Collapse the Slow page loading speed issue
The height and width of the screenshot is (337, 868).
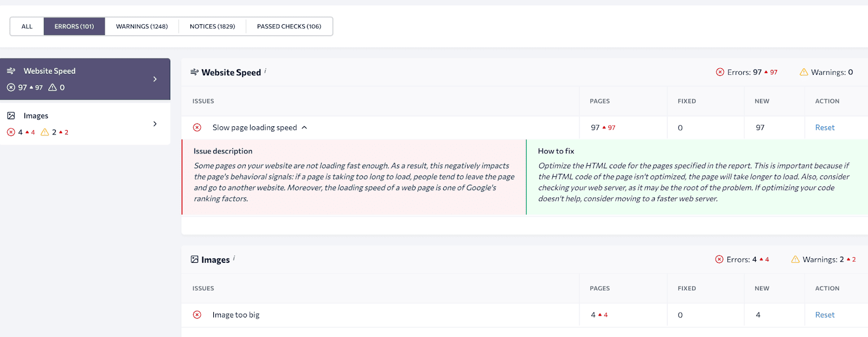point(304,127)
